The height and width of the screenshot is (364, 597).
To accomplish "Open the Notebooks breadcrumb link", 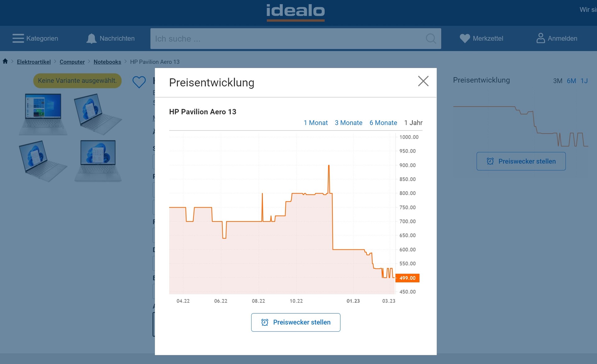I will pos(107,62).
